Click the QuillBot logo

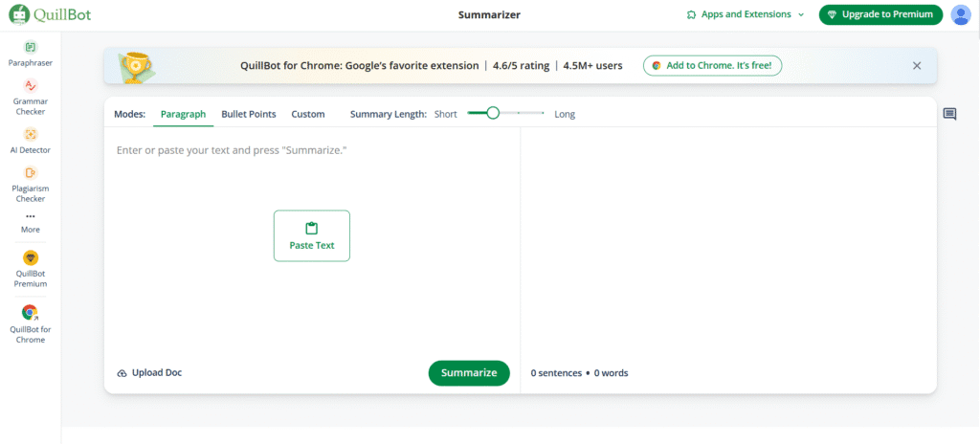pos(50,13)
